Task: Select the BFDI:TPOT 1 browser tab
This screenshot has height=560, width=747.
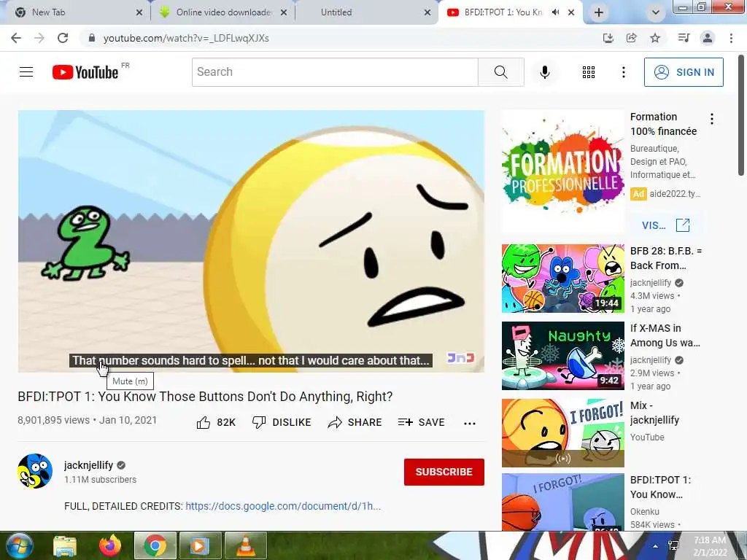Action: click(x=510, y=12)
